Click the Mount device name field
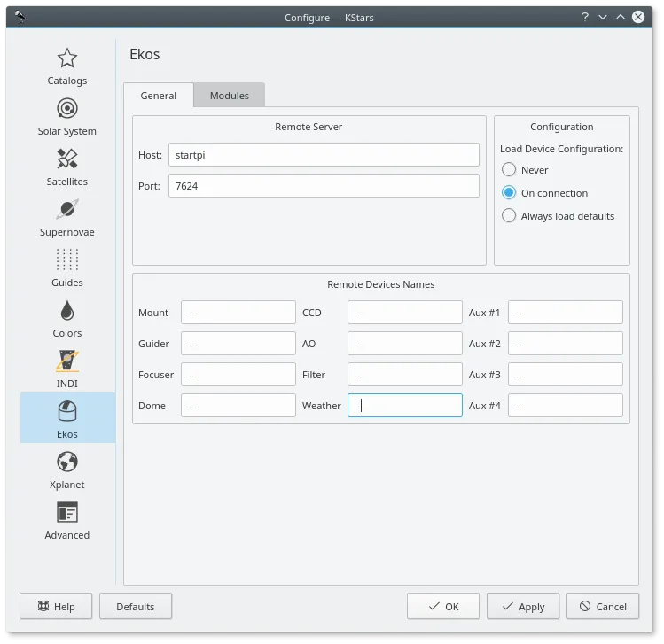Screen dimensions: 664x644 (238, 313)
